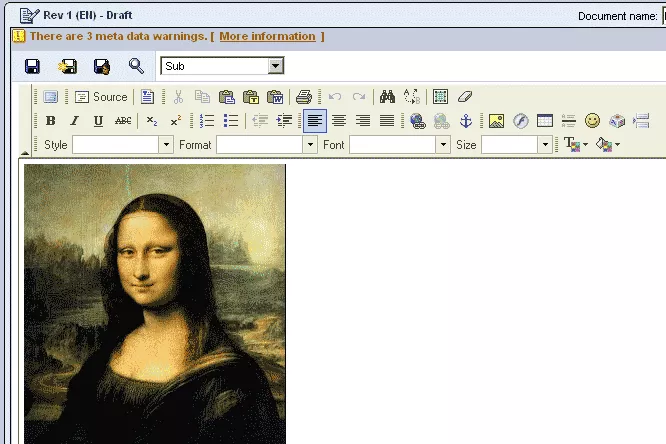Click the Save floppy disk icon
Image resolution: width=666 pixels, height=444 pixels.
click(x=32, y=66)
